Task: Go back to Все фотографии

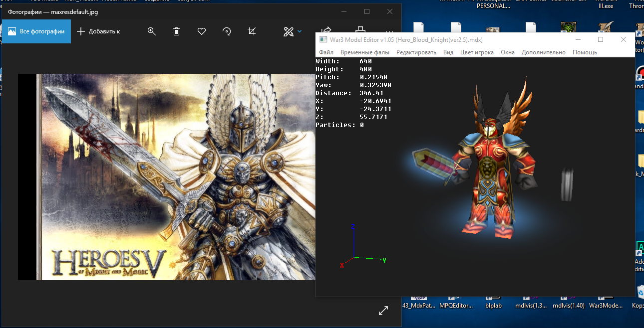Action: (x=36, y=31)
